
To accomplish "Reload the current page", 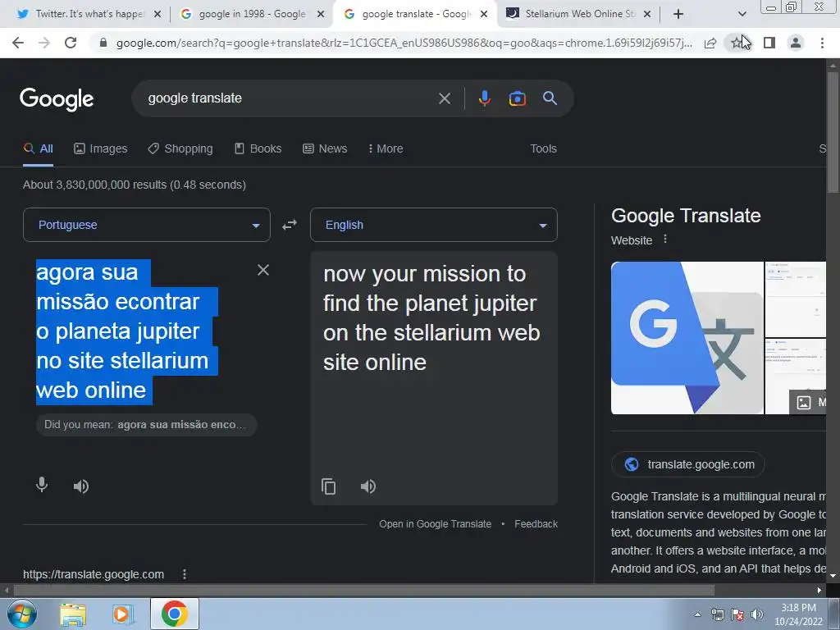I will click(x=71, y=43).
